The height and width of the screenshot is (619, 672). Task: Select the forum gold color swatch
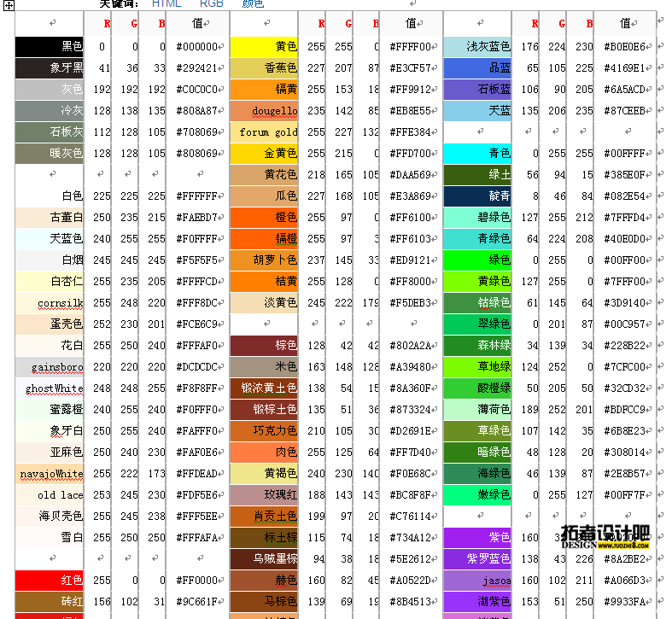pyautogui.click(x=264, y=132)
